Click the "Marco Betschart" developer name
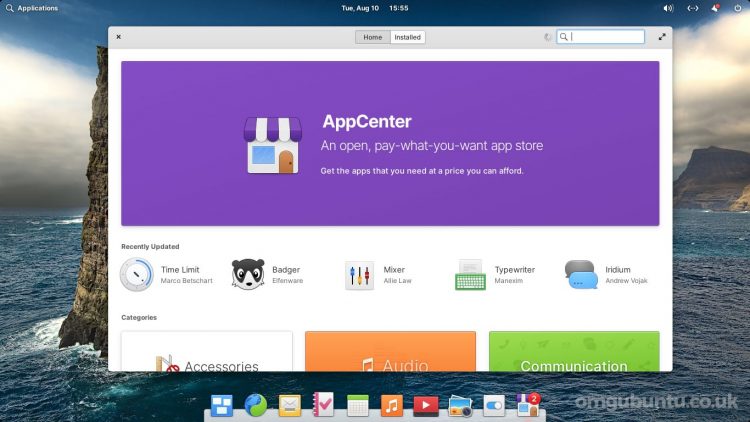 click(x=187, y=281)
